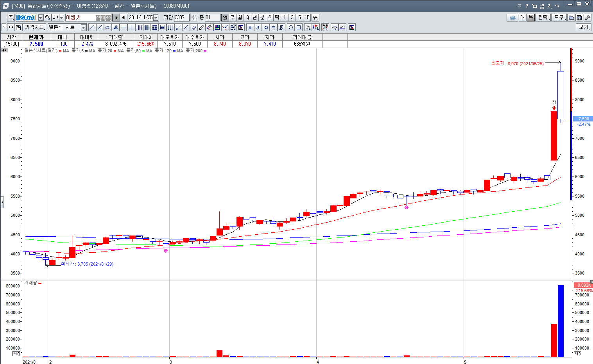Switch to tick (틱) period
Screen dimensions: 593x364
point(277,18)
